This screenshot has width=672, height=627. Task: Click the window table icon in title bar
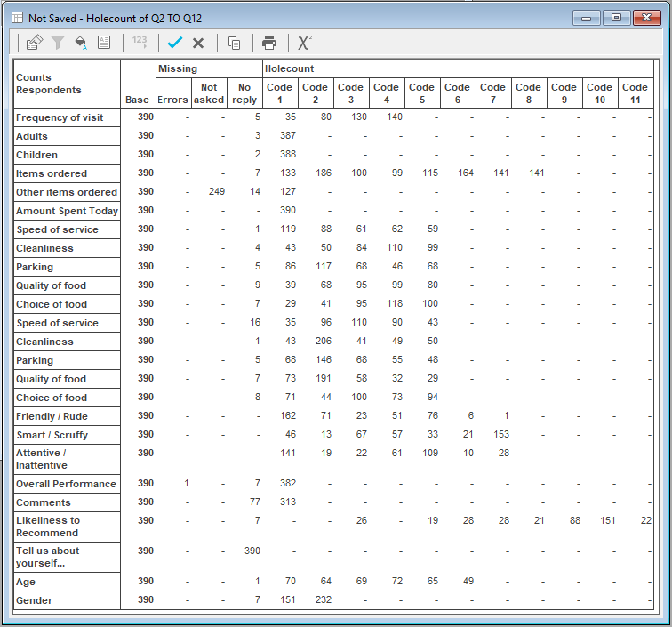(17, 17)
